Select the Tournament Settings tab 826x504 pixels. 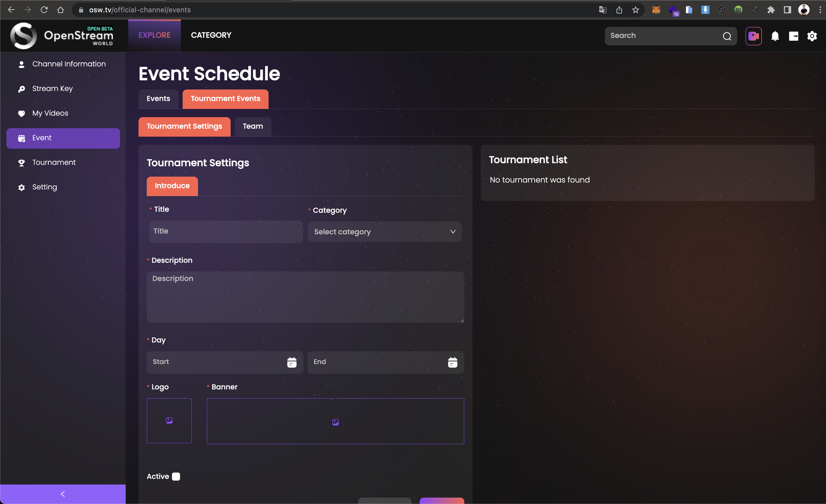point(184,126)
